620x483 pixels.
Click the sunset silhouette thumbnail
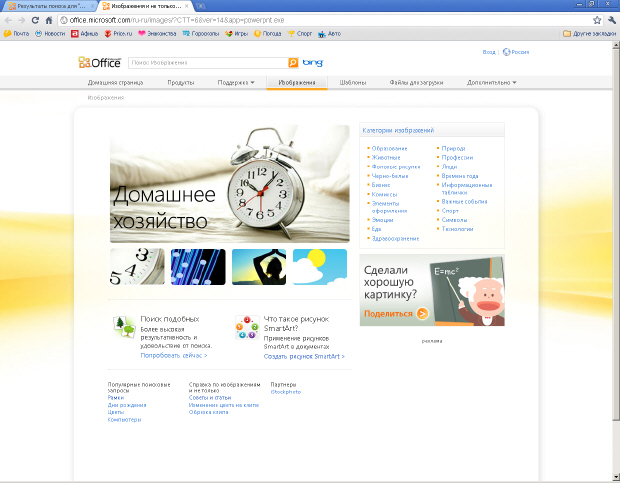pos(259,267)
